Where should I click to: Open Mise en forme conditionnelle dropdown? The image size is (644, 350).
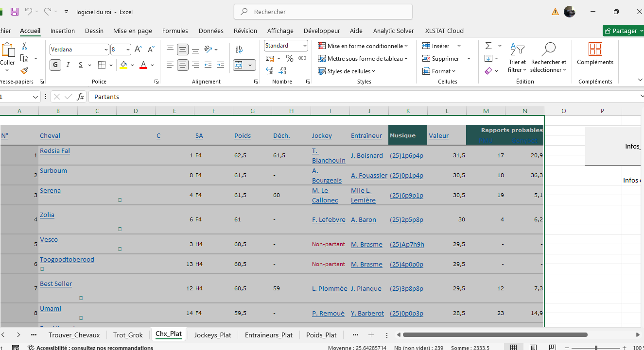(x=363, y=46)
